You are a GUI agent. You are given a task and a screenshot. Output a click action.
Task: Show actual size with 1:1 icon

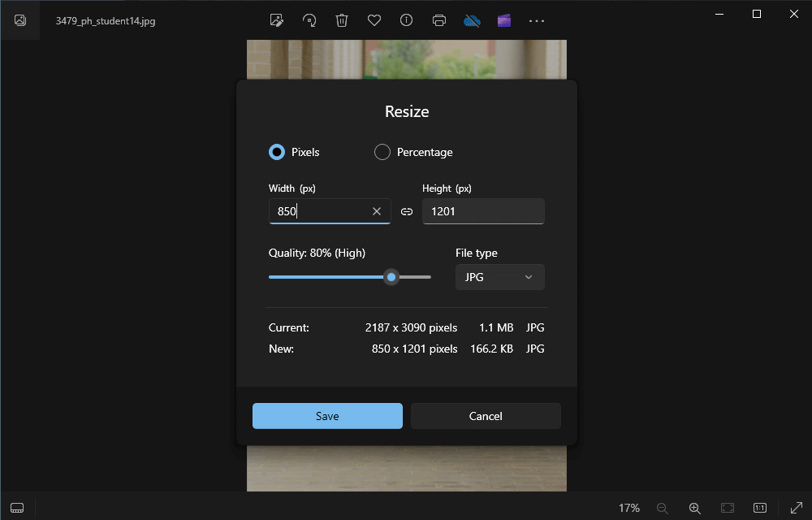(x=760, y=508)
